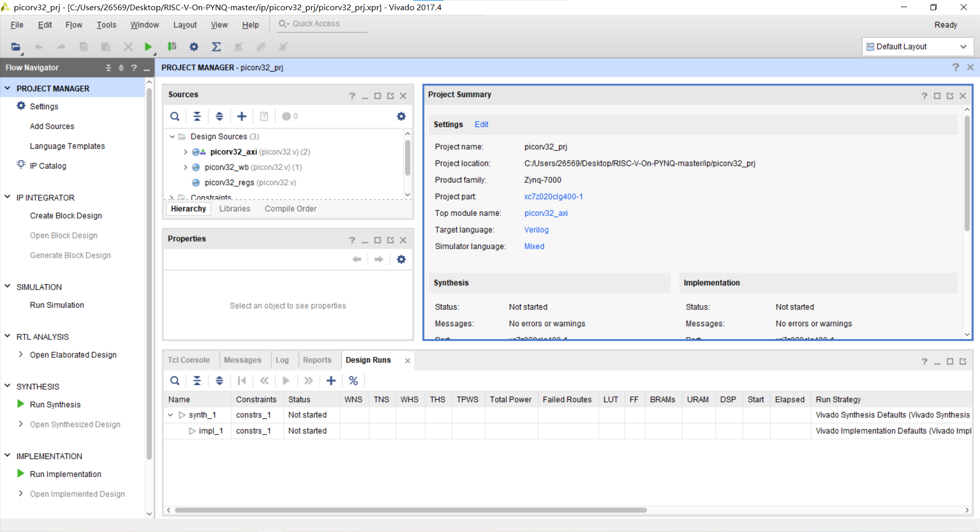The height and width of the screenshot is (532, 980).
Task: Click missing sources filter indicator showing 0
Action: click(x=290, y=116)
